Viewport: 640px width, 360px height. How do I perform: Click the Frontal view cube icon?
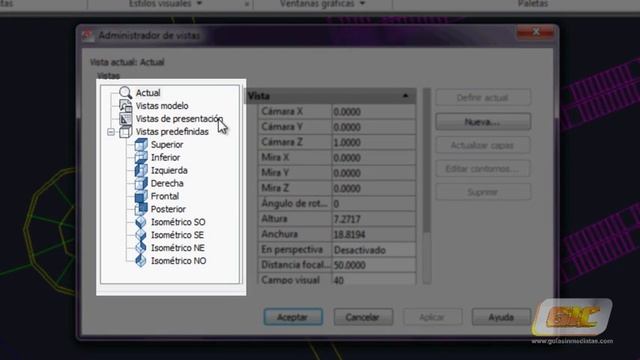[x=141, y=196]
